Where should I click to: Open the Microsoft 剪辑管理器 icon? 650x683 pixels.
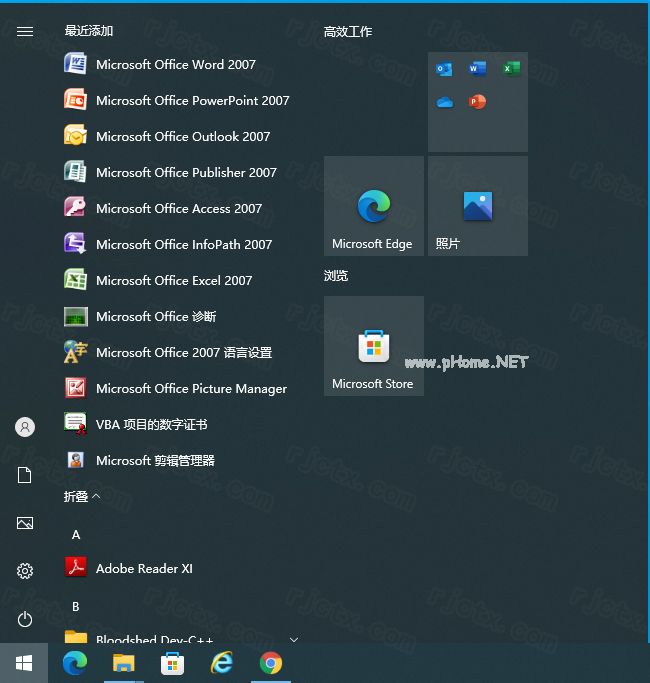(75, 460)
